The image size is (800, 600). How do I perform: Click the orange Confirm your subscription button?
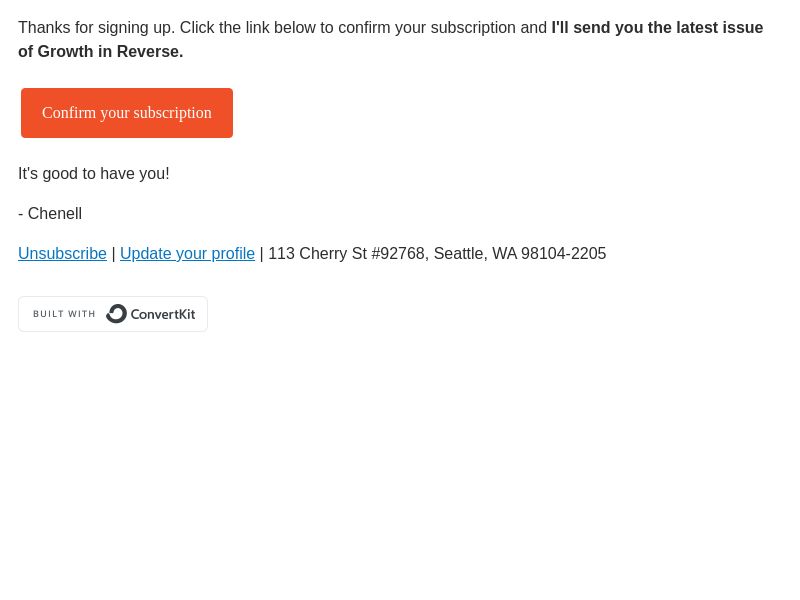(127, 113)
